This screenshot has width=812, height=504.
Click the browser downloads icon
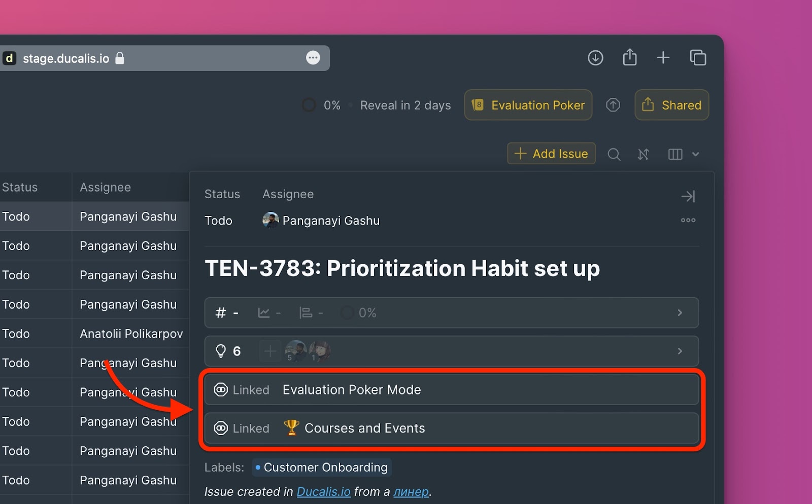[x=595, y=58]
